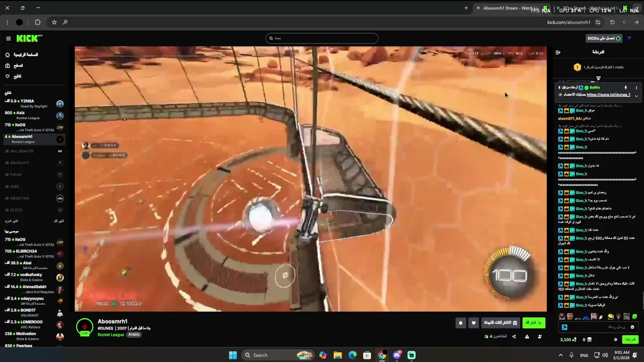Click the green emote in the chat emote row
The image size is (644, 362).
[x=635, y=316]
